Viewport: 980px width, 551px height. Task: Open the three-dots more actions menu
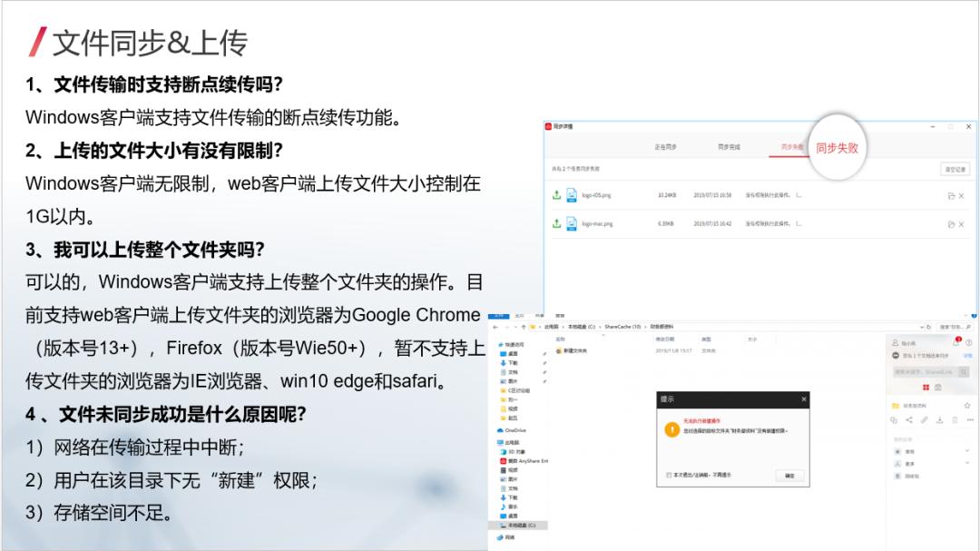click(x=970, y=419)
